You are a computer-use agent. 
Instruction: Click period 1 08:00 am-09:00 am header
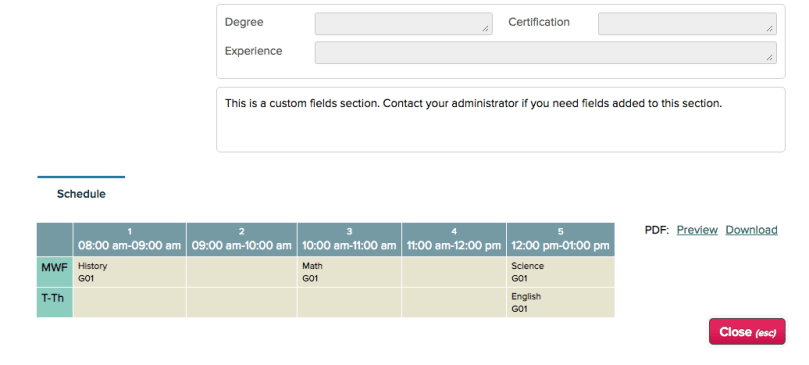pos(130,240)
